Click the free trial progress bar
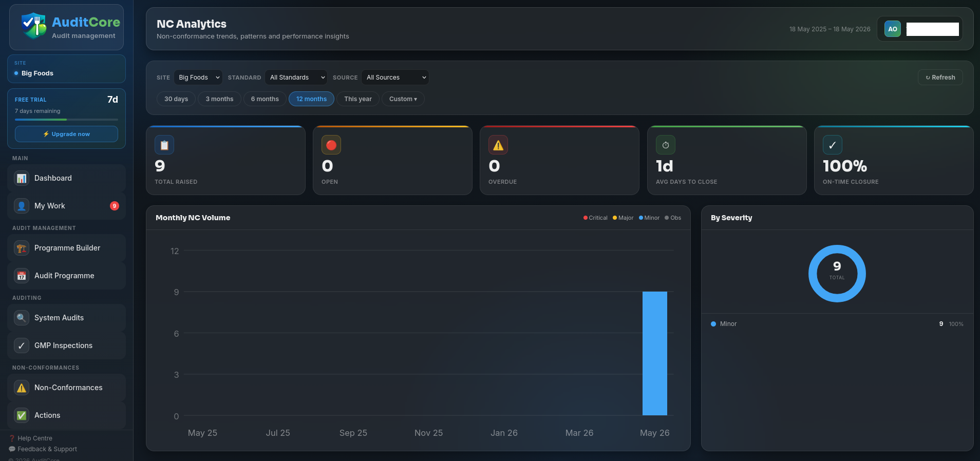The width and height of the screenshot is (980, 461). pyautogui.click(x=66, y=120)
